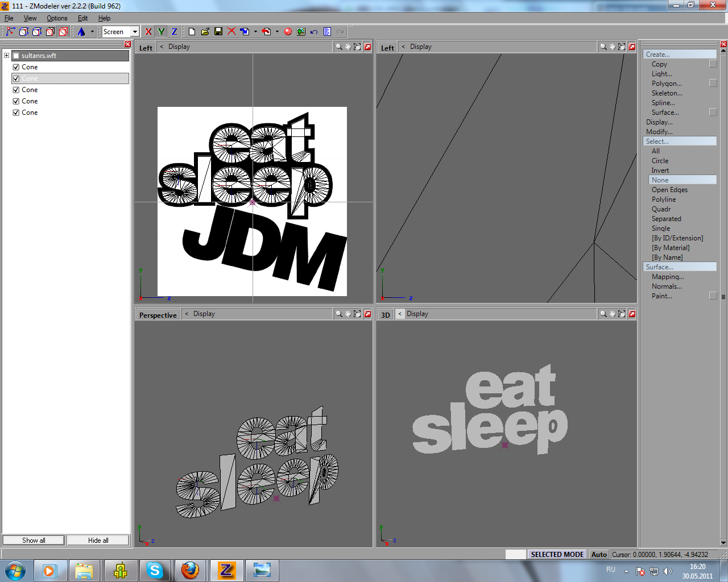Image resolution: width=728 pixels, height=582 pixels.
Task: Fit view icon in Perspective viewport
Action: [357, 314]
